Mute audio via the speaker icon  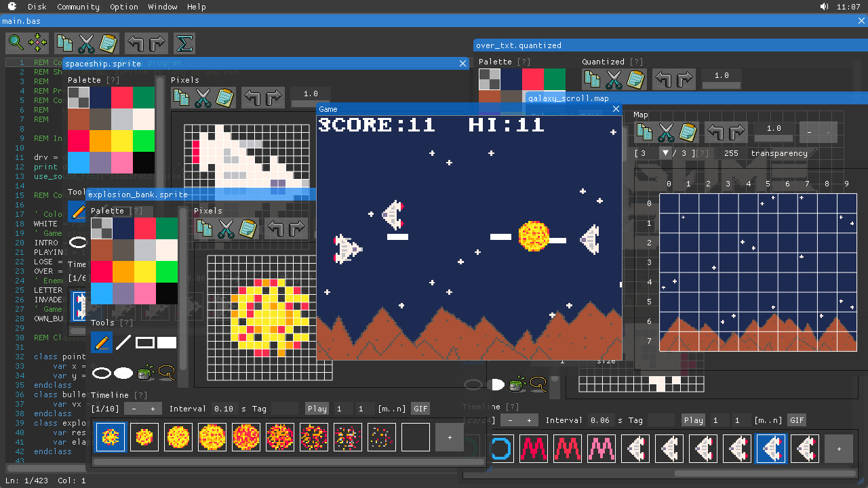[x=823, y=7]
